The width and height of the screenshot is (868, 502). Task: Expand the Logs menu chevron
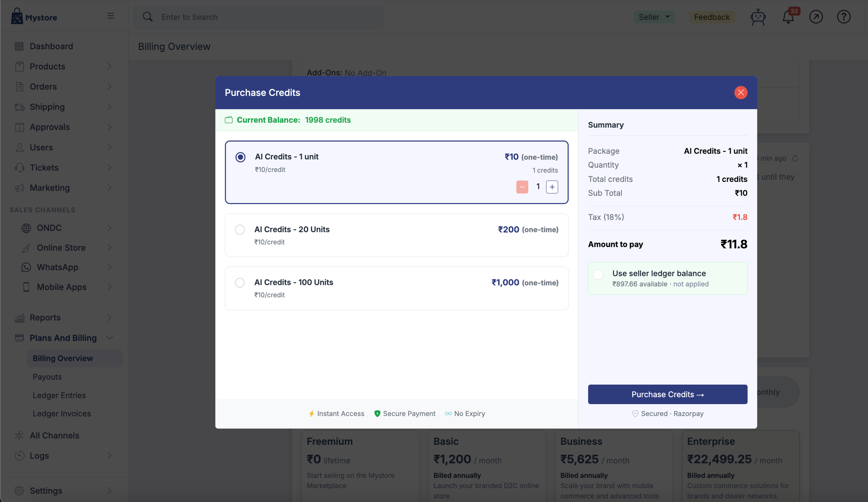click(x=109, y=456)
